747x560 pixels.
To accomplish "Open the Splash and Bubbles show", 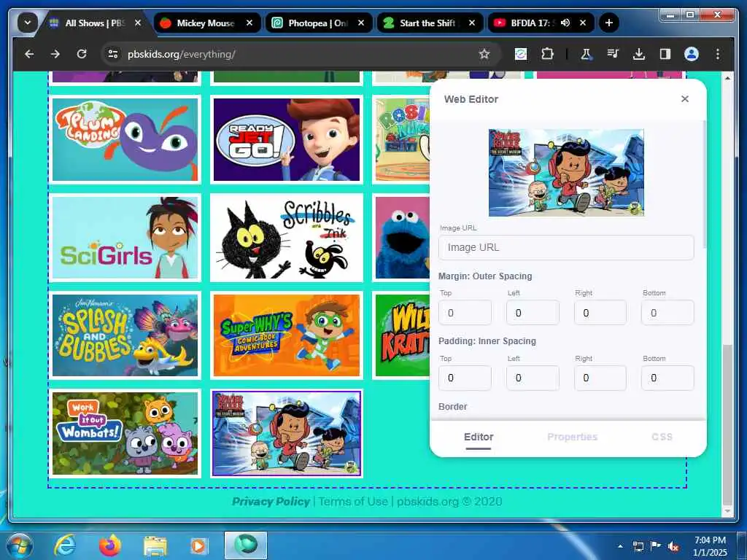I will pyautogui.click(x=125, y=335).
